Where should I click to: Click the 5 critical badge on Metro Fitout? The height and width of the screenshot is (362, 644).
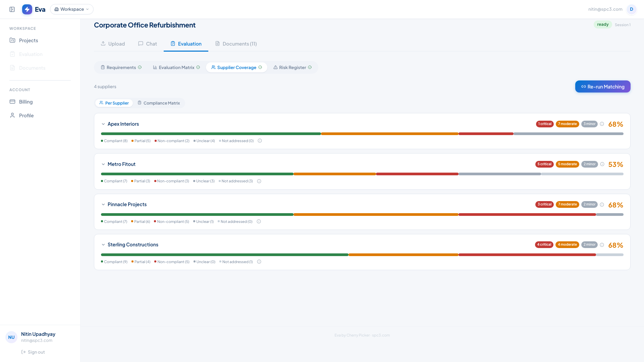[544, 164]
